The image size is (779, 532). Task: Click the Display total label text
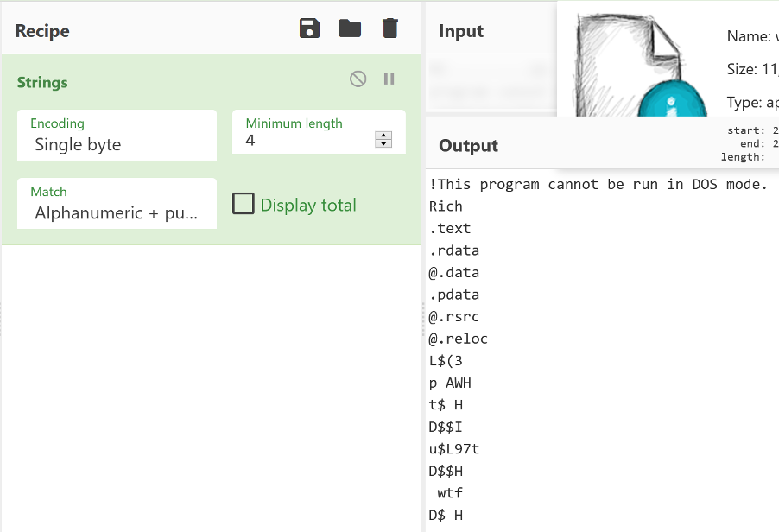point(308,205)
